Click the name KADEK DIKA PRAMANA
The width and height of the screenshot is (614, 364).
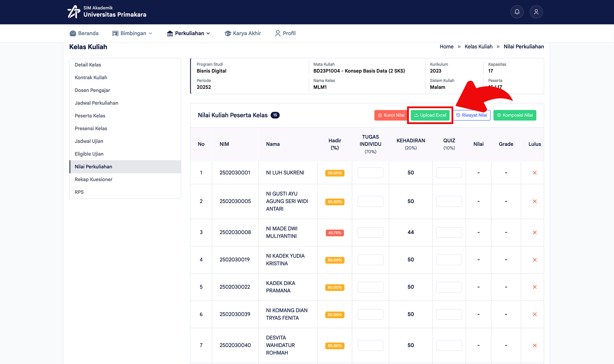[281, 287]
